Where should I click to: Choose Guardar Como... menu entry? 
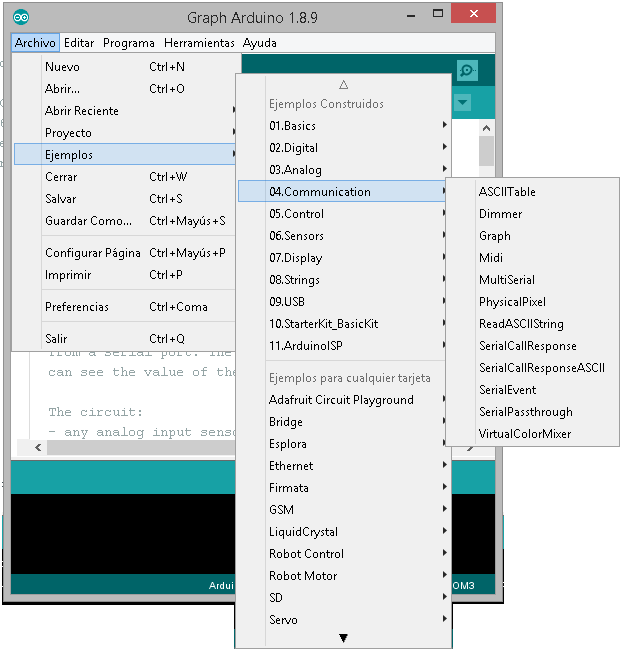(x=125, y=221)
